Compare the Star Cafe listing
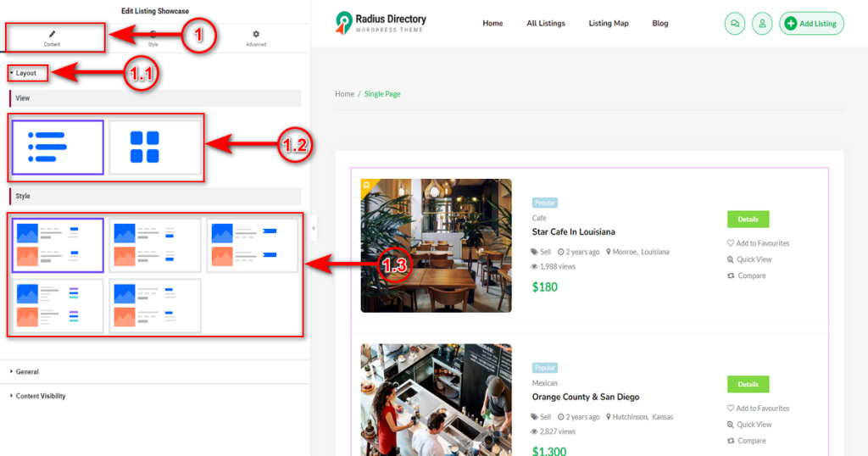 (x=747, y=275)
